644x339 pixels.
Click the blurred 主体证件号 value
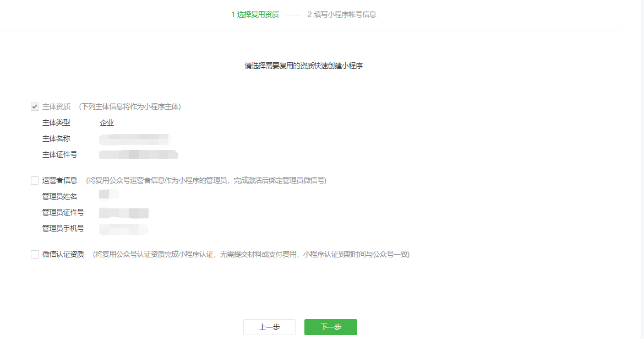[x=138, y=154]
